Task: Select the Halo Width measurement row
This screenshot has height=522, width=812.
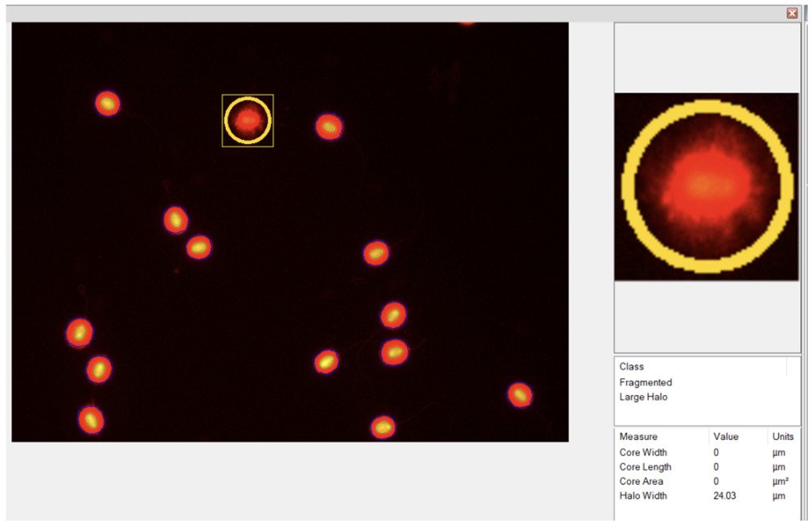Action: (707, 495)
